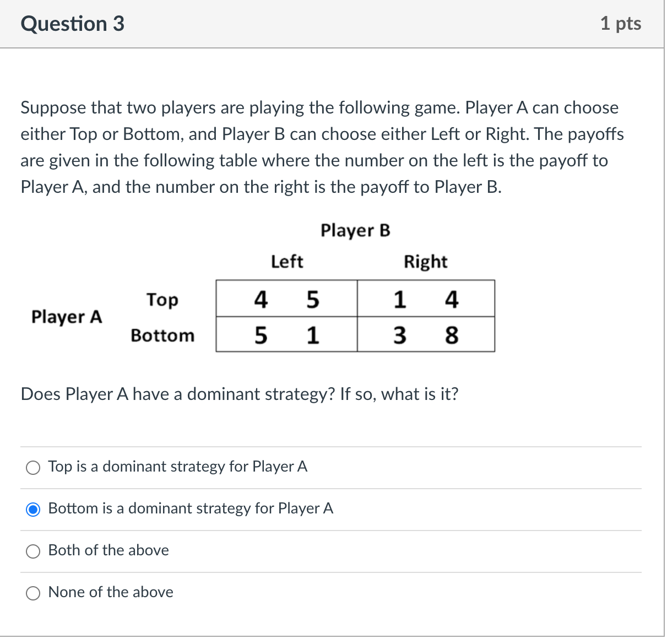Select the radio button for Bottom dominant strategy
Viewport: 667px width, 644px height.
(x=33, y=509)
